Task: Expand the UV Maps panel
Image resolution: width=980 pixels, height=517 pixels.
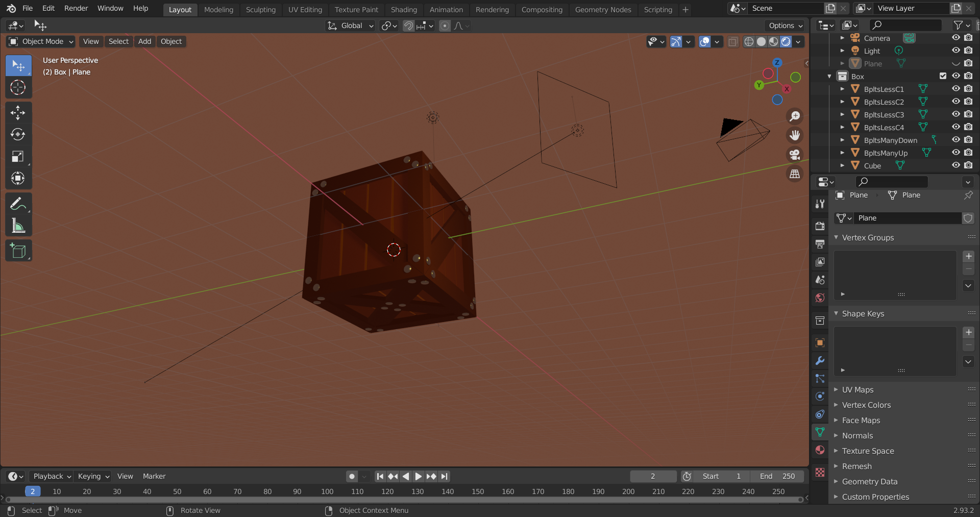Action: pyautogui.click(x=857, y=389)
